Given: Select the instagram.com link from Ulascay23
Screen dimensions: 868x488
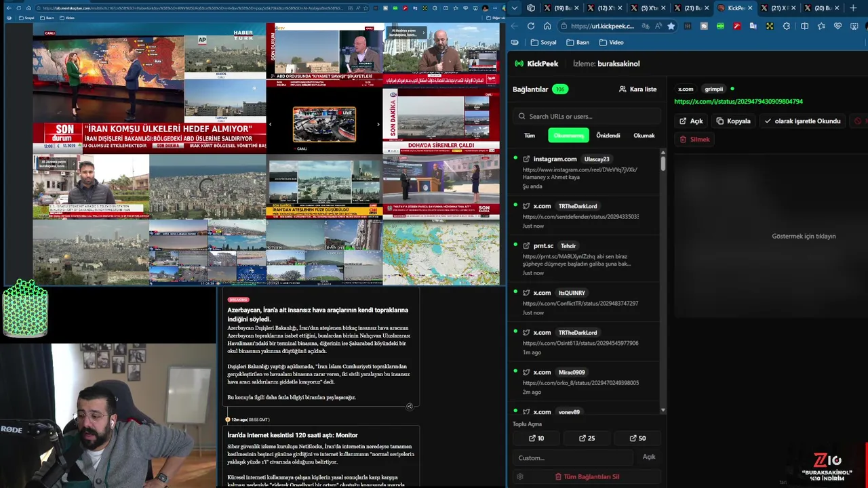Looking at the screenshot, I should pyautogui.click(x=585, y=172).
